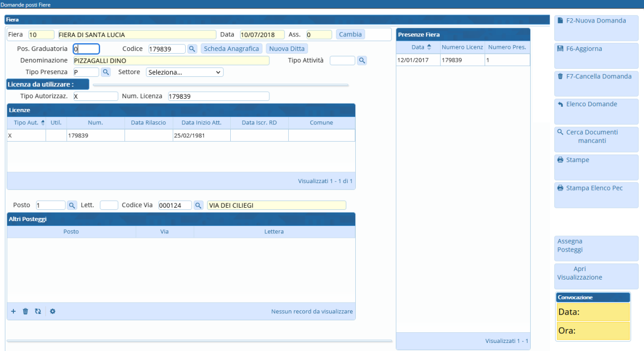Expand the Settore dropdown
This screenshot has width=644, height=351.
click(185, 72)
